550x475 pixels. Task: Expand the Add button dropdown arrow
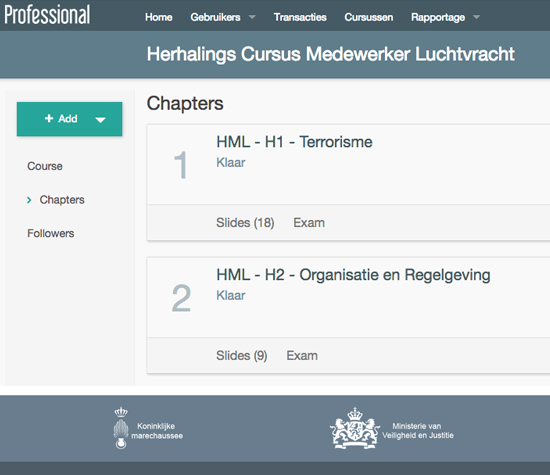pos(100,120)
